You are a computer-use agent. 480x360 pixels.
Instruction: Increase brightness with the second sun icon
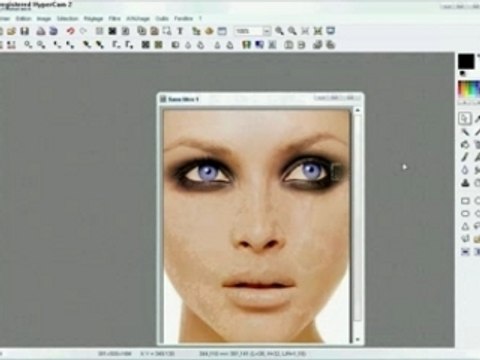click(41, 45)
